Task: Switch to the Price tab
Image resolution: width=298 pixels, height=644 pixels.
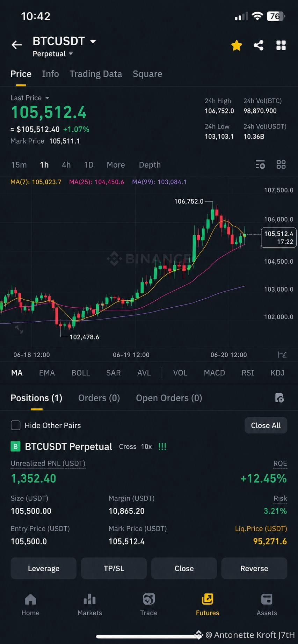Action: 21,74
